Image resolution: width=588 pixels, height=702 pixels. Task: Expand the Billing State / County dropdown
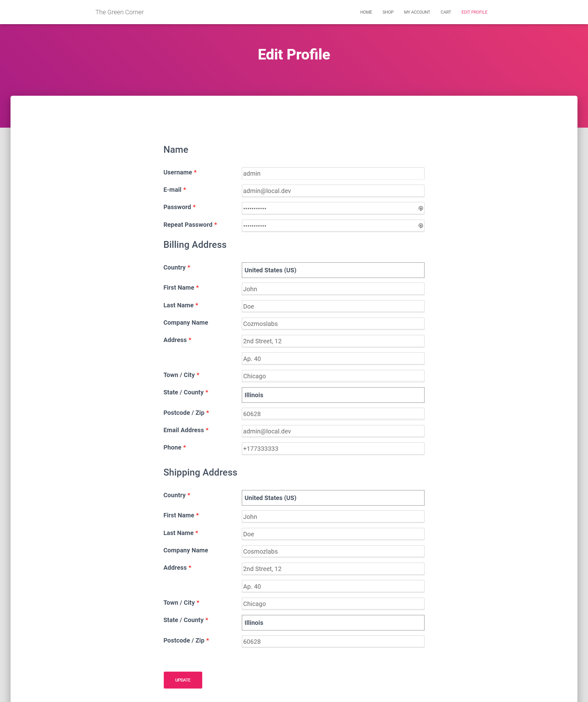(333, 395)
